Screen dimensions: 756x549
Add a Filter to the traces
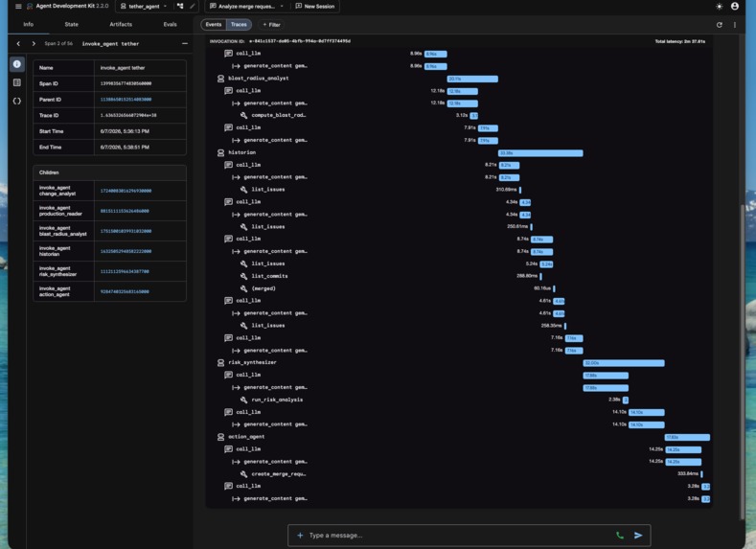click(271, 25)
